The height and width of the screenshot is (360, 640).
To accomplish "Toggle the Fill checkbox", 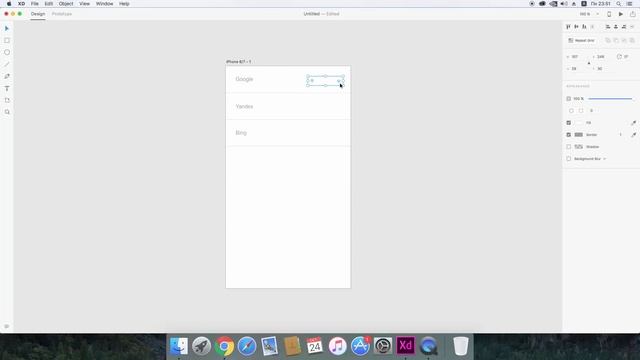I will 569,122.
